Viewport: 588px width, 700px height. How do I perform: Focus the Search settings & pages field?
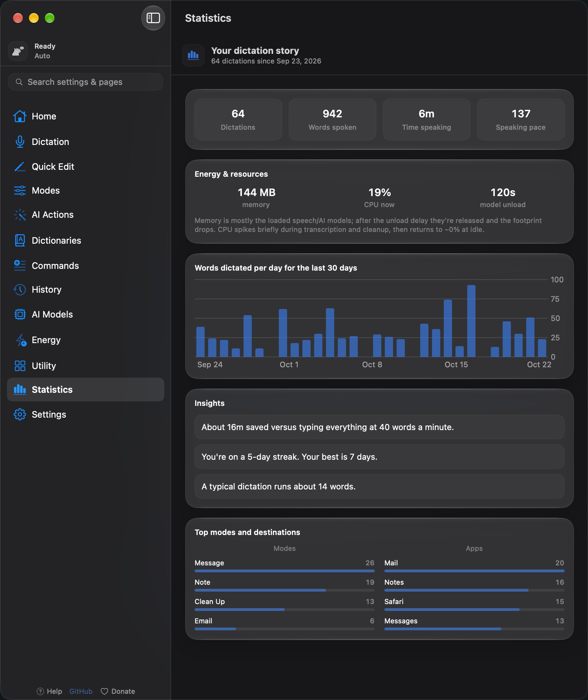pyautogui.click(x=85, y=82)
